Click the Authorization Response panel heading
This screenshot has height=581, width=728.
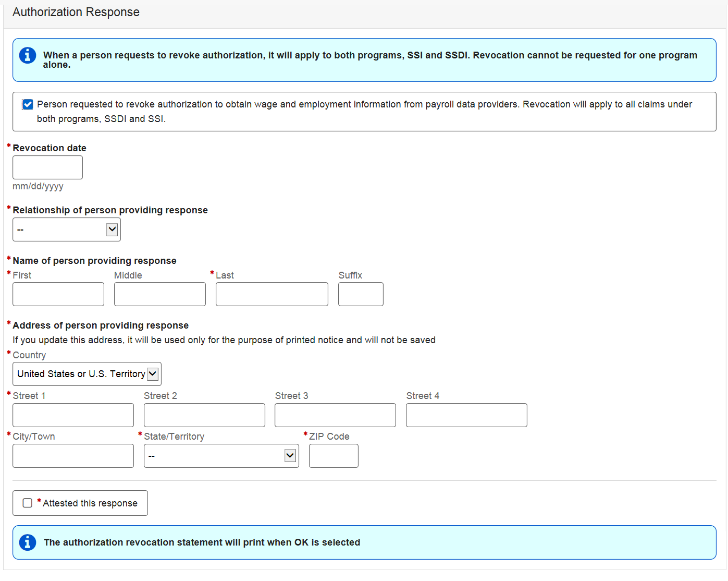pyautogui.click(x=76, y=12)
